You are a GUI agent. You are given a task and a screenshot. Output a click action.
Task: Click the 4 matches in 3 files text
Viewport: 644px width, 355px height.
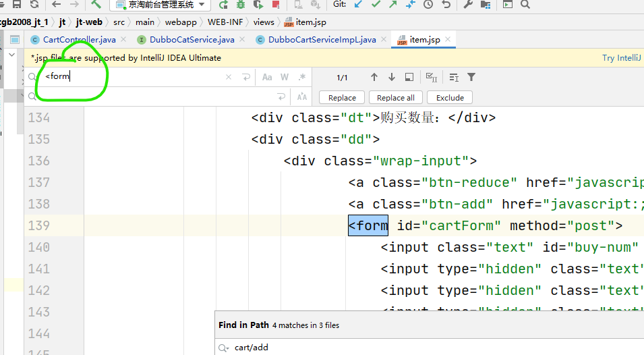(305, 325)
